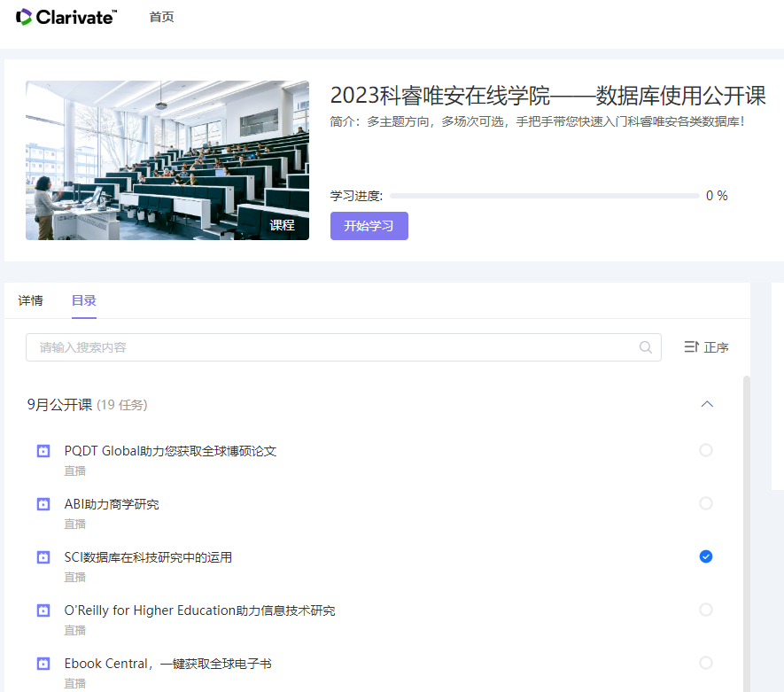Click the Clarivate logo
The image size is (784, 692).
[66, 17]
